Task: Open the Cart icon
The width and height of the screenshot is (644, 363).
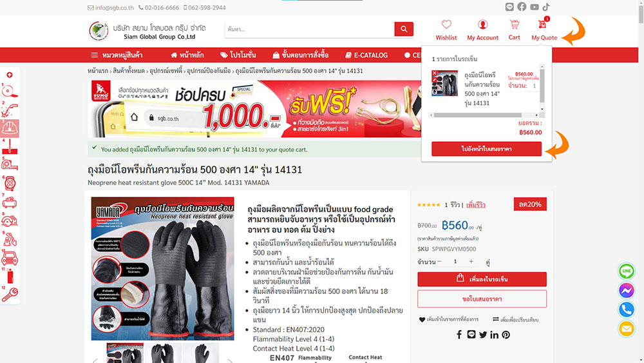Action: [x=514, y=25]
